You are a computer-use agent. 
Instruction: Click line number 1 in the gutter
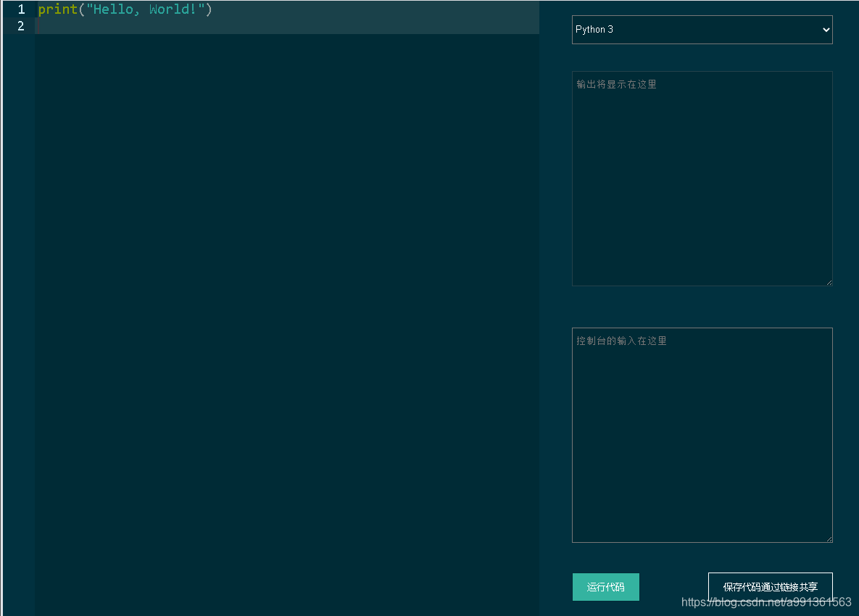pos(21,9)
